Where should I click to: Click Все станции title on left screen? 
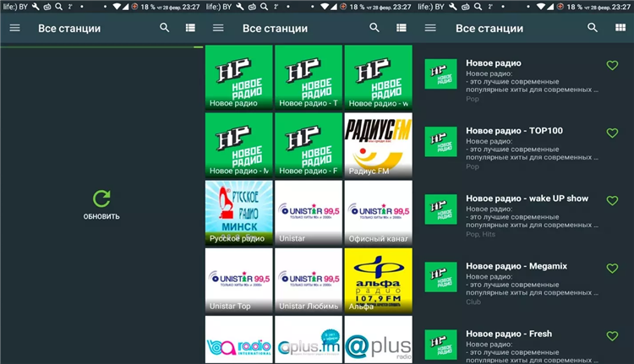69,28
